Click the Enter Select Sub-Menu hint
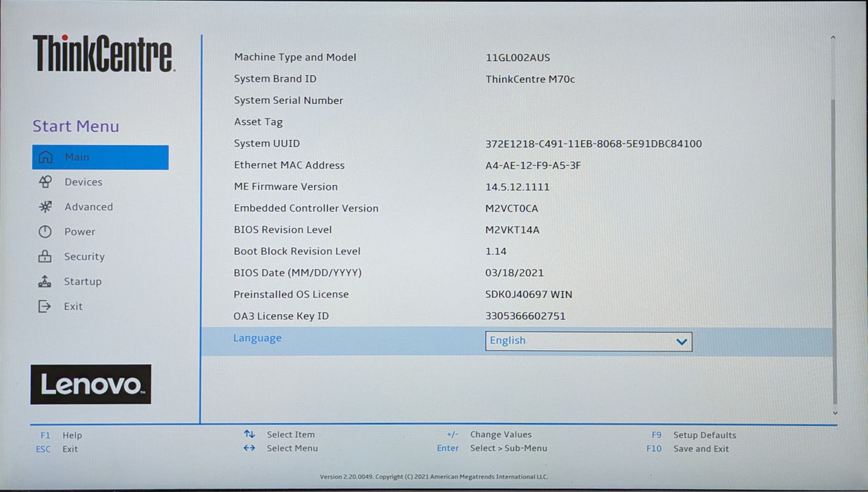 coord(492,448)
